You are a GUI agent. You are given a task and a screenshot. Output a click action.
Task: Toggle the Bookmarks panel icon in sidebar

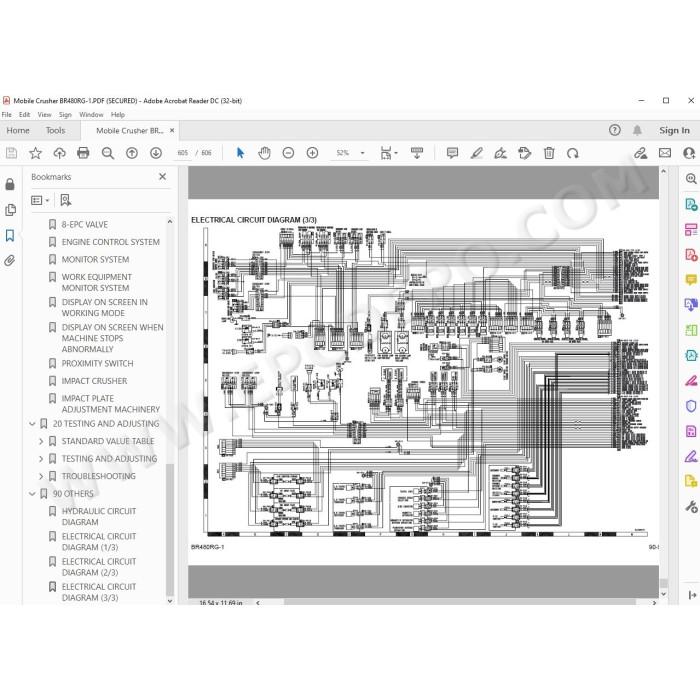(x=10, y=235)
